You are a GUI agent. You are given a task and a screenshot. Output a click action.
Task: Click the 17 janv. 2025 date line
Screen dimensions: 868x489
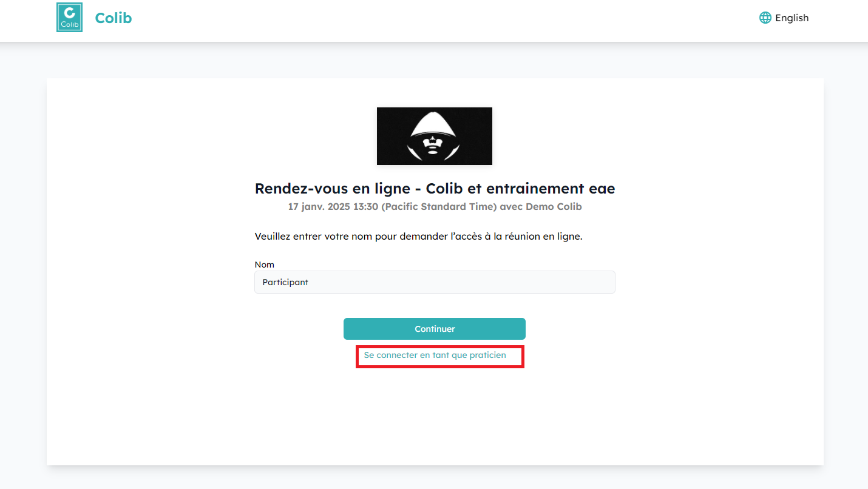point(435,207)
